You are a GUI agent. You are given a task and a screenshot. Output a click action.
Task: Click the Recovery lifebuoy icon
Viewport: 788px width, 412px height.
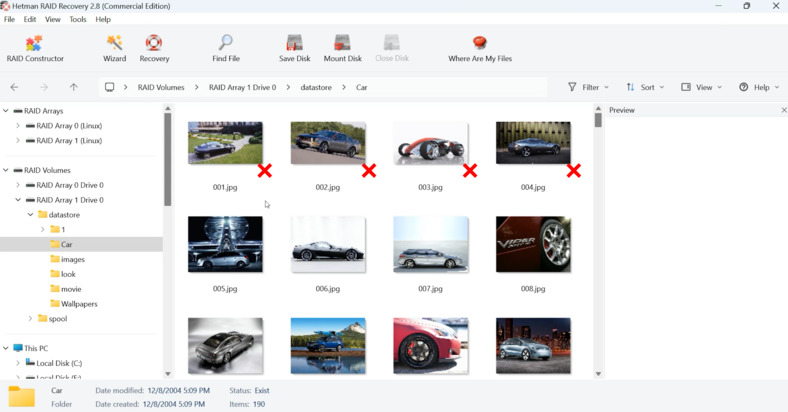154,43
